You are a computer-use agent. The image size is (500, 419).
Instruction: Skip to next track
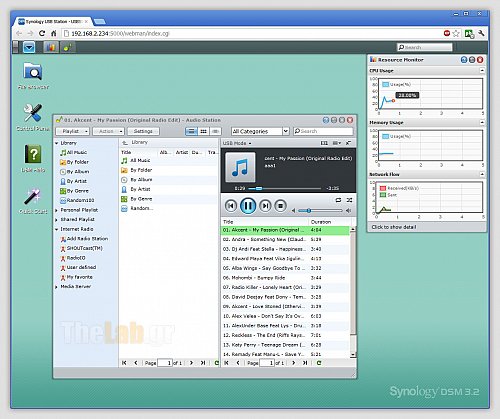[x=265, y=206]
